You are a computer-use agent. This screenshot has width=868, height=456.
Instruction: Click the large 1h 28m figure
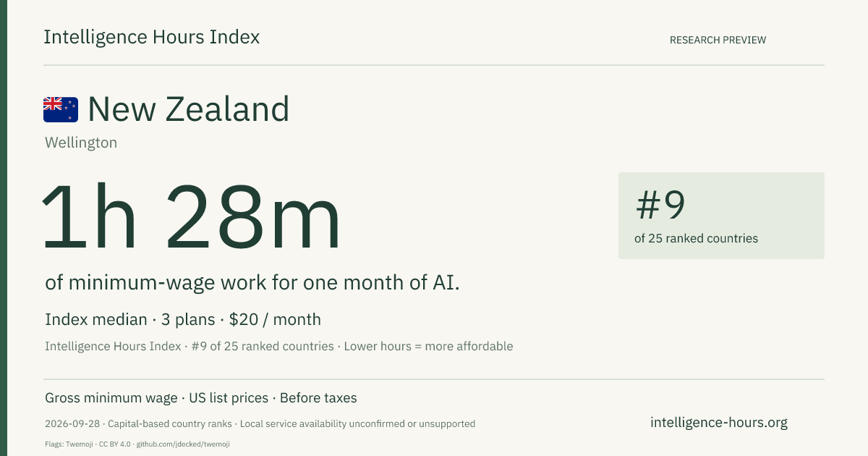pos(191,218)
